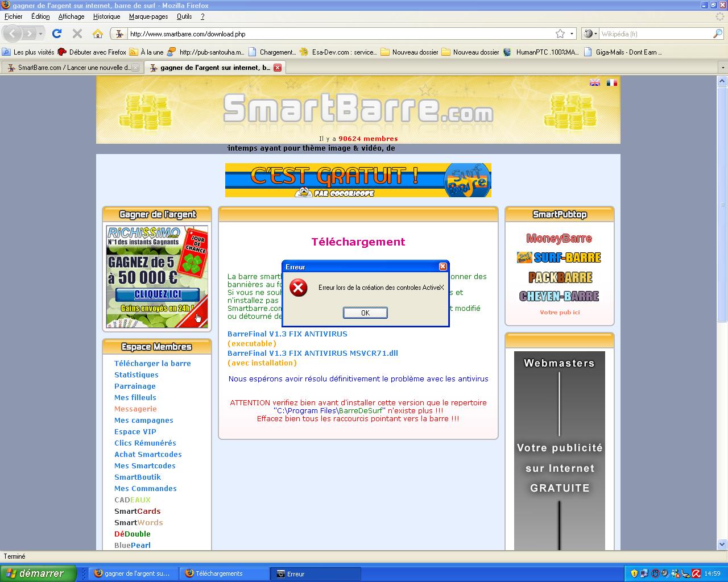Download 'BarreFinal V1.3 FIX ANTIVIRUS MSVCR71.dll'

[x=313, y=353]
